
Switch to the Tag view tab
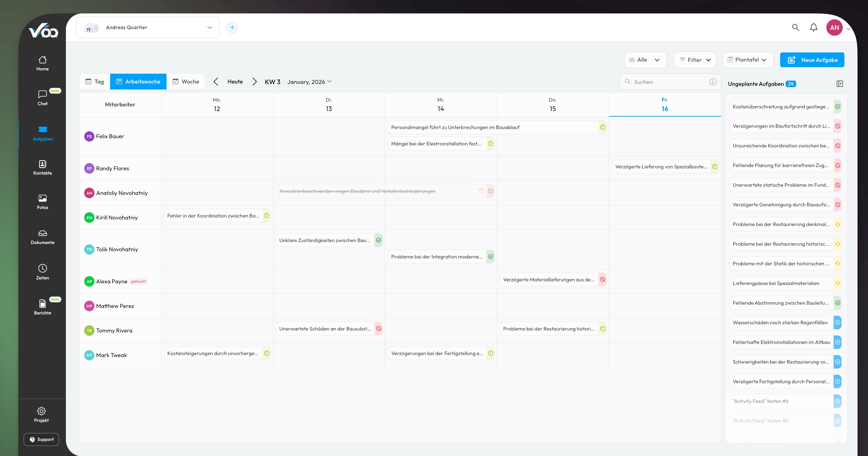click(95, 82)
